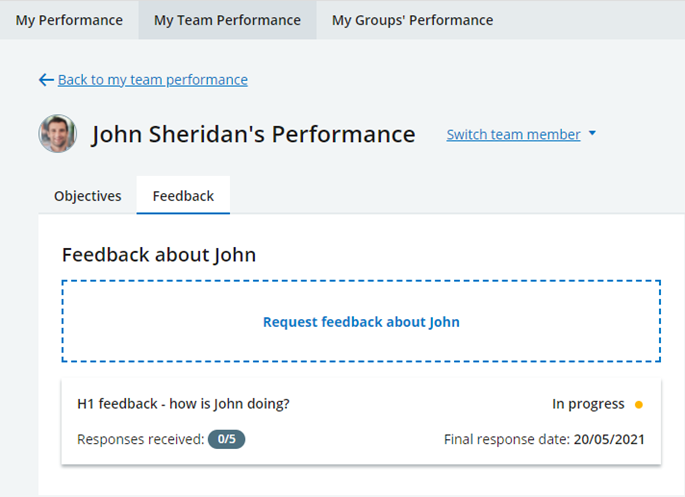Click the final response date 20/05/2021
Screen dimensions: 685x497
pos(609,439)
